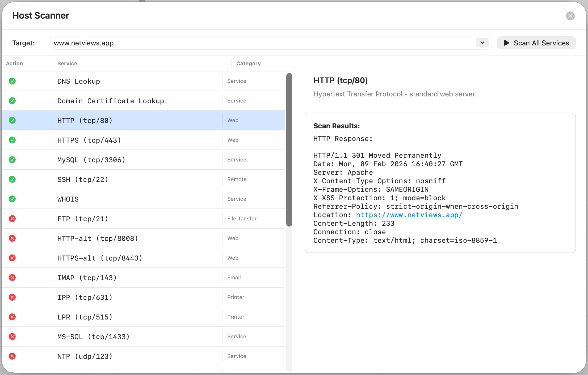Click the green check icon for WHOIS
Screen dimensions: 588x375
click(12, 199)
